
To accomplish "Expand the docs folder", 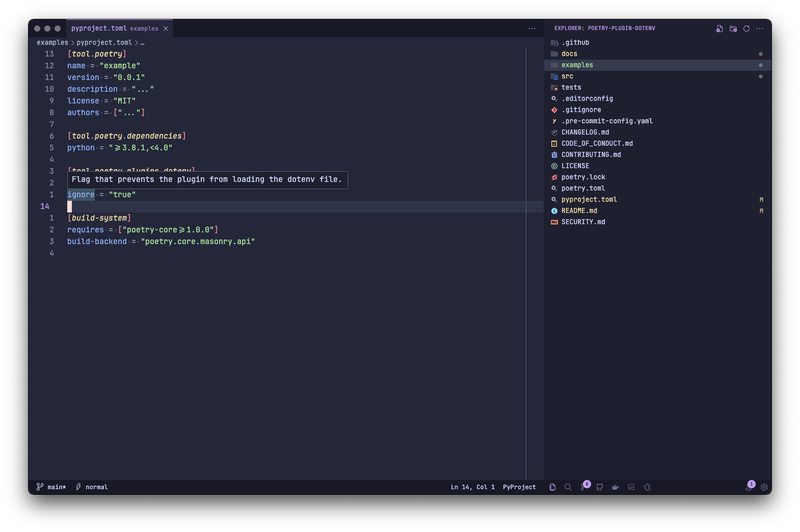I will tap(569, 54).
